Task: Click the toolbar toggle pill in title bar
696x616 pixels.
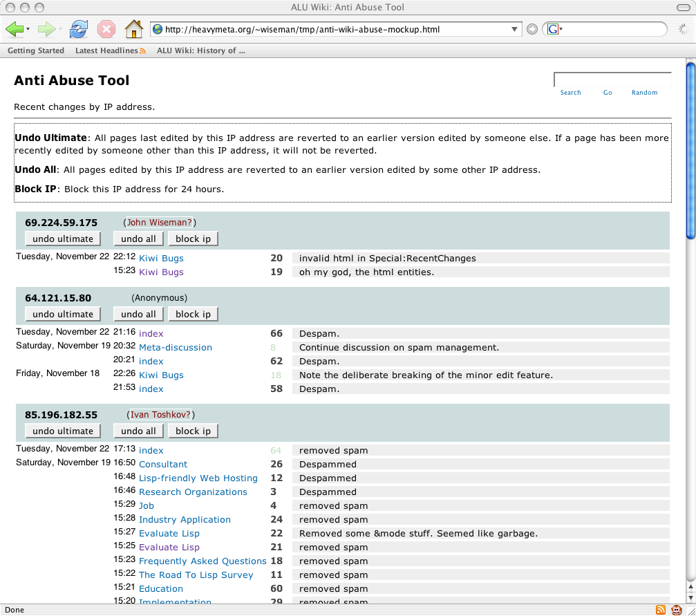Action: pos(683,8)
